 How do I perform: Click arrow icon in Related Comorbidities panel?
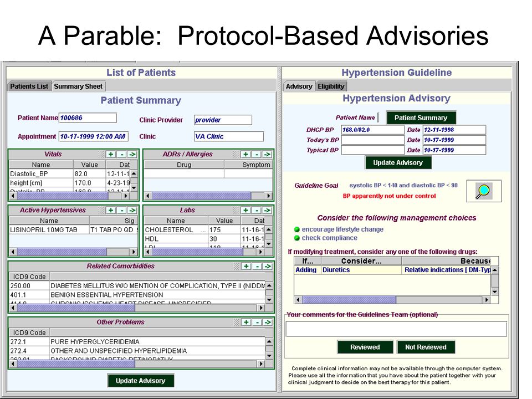click(x=267, y=267)
